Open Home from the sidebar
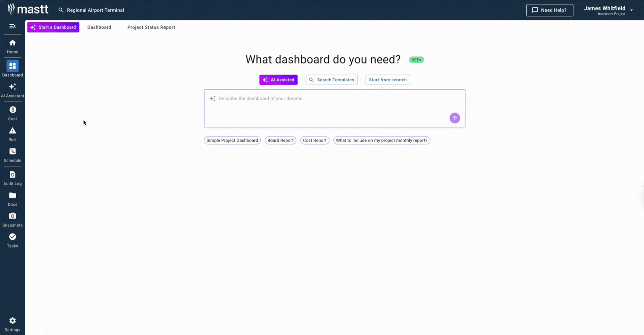This screenshot has height=335, width=644. click(12, 46)
